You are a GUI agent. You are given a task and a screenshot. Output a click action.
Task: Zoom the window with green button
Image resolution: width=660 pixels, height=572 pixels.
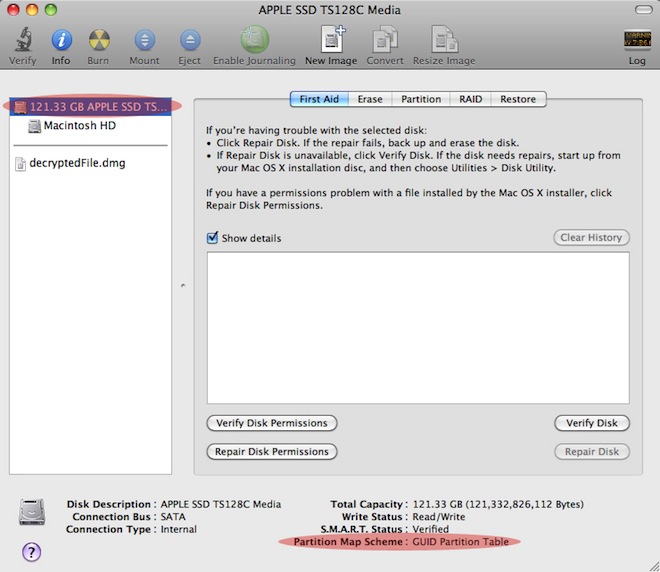tap(51, 10)
